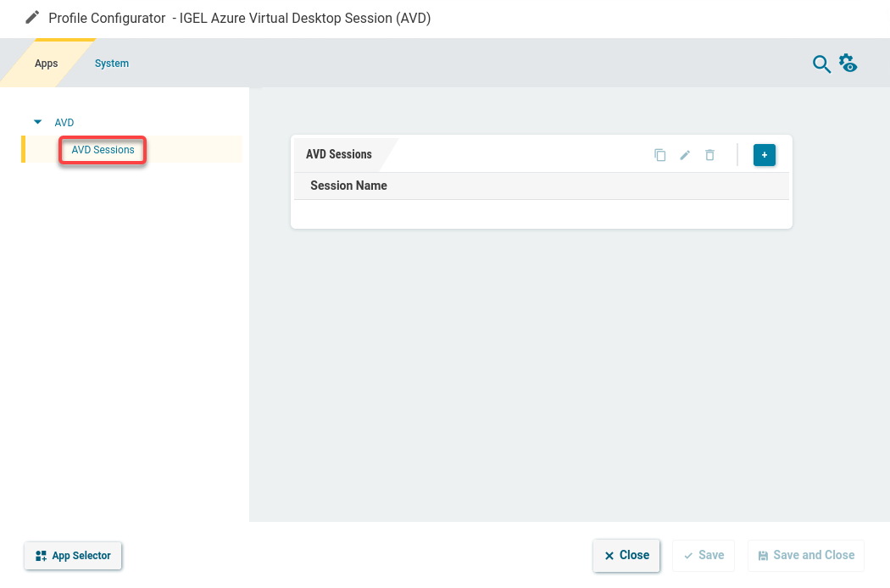The height and width of the screenshot is (588, 890).
Task: Select the AVD Sessions tree item
Action: click(x=102, y=150)
